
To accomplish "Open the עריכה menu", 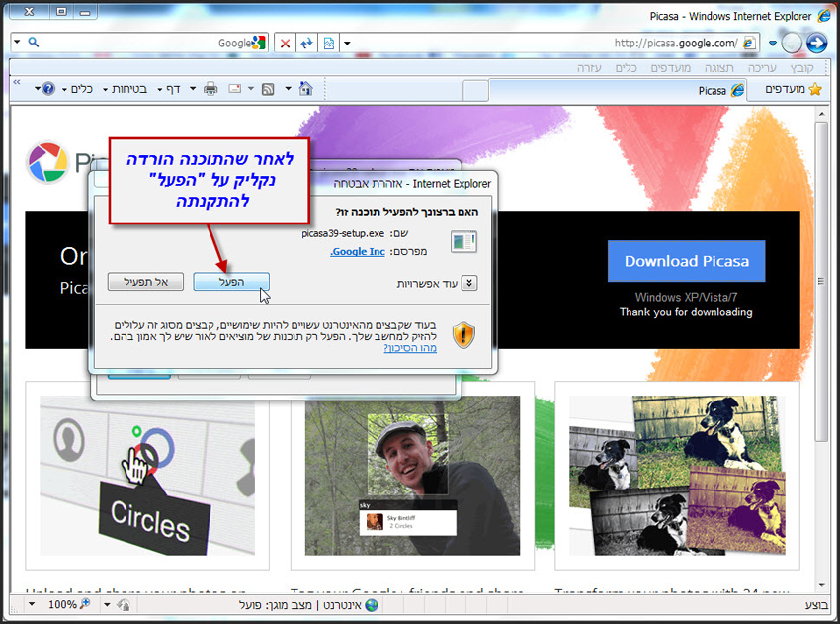I will (762, 68).
